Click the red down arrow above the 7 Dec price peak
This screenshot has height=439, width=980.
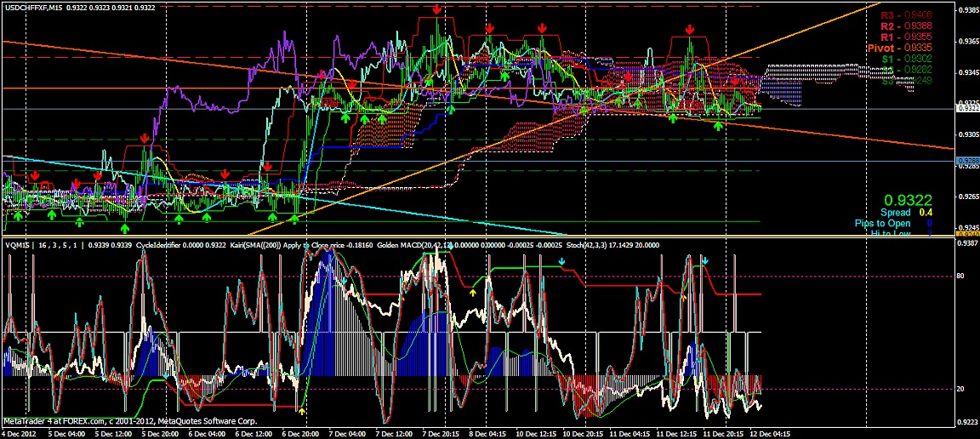click(436, 9)
